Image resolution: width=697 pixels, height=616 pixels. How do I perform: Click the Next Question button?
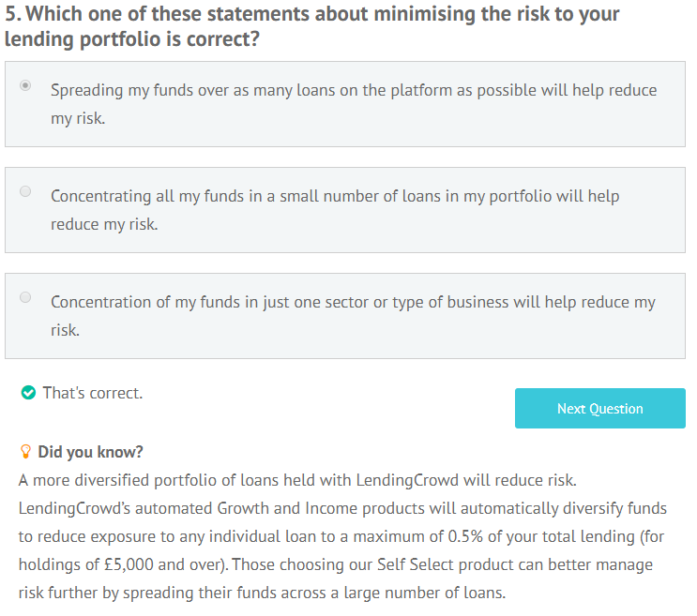point(599,408)
